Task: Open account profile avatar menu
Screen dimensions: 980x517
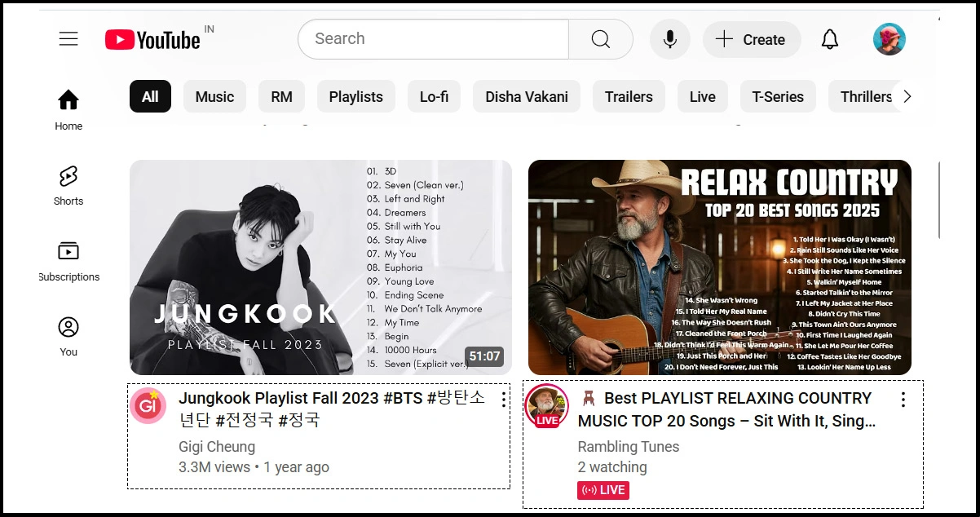Action: point(889,39)
